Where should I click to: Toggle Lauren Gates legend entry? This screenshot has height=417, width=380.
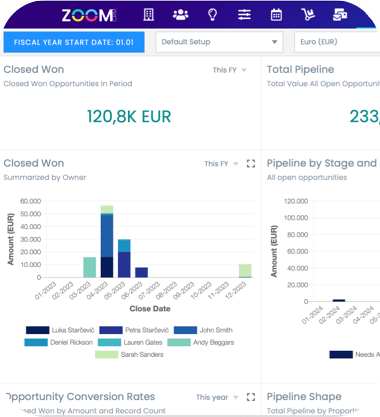[x=130, y=342]
